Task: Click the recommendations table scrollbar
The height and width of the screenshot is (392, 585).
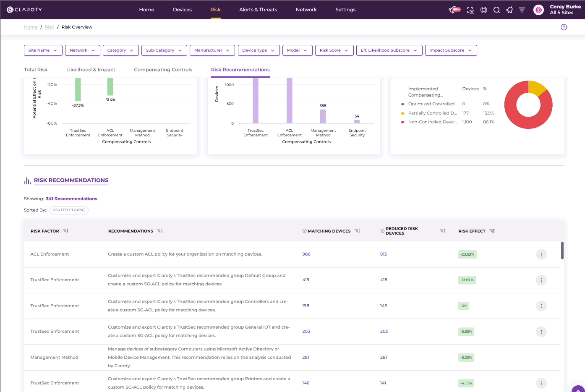Action: click(562, 251)
